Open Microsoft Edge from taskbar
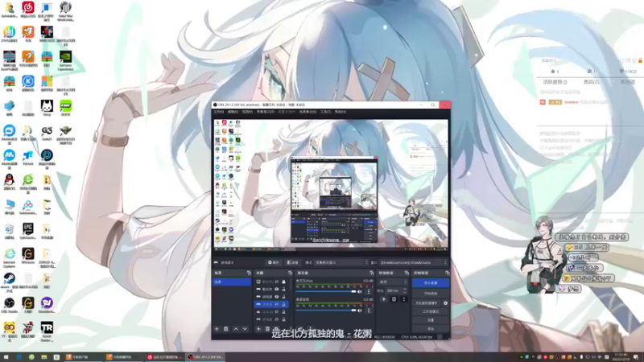Image resolution: width=644 pixels, height=362 pixels. click(19, 357)
